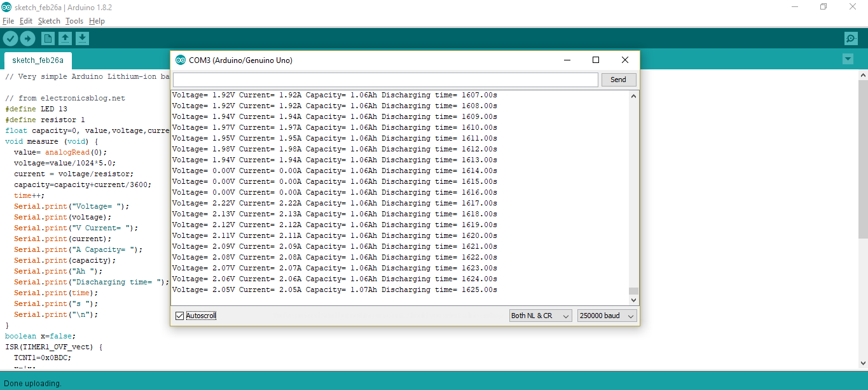The height and width of the screenshot is (390, 868).
Task: Click the 'voltage=value/1024*5.0;' code line
Action: coord(65,163)
